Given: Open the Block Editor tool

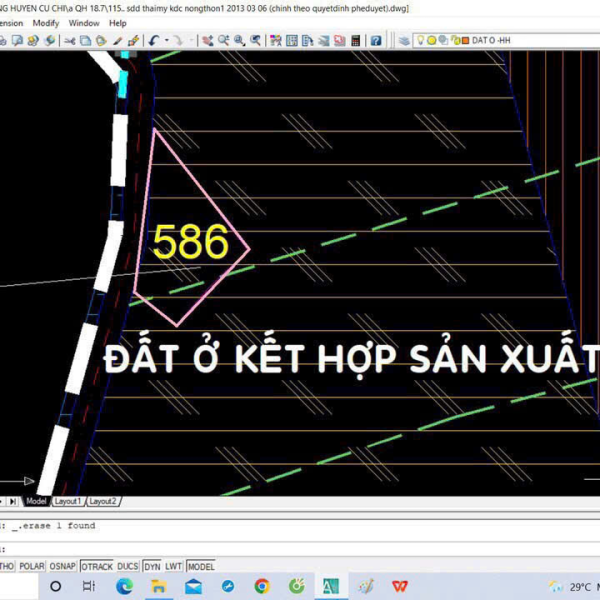Looking at the screenshot, I should (133, 40).
